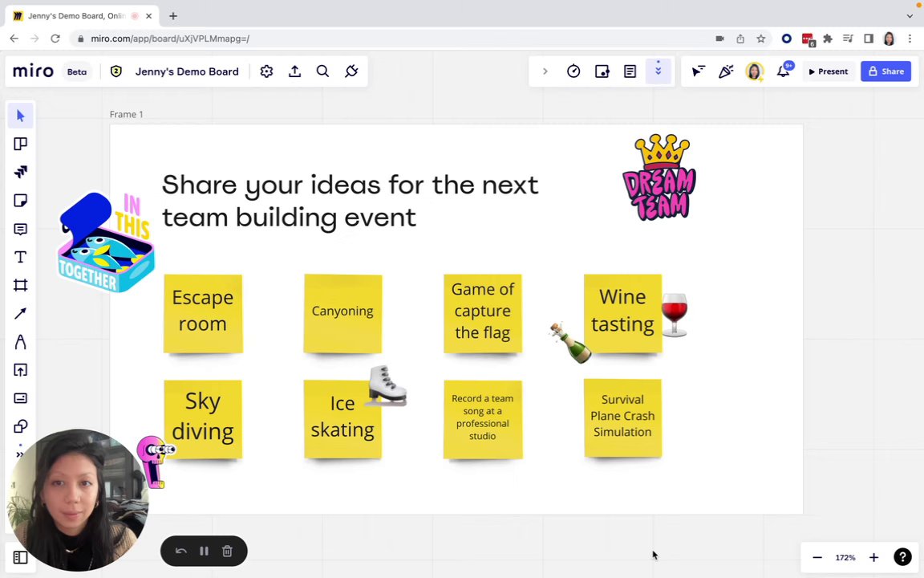Image resolution: width=924 pixels, height=578 pixels.
Task: Select the cursor arrow tool
Action: coord(21,116)
